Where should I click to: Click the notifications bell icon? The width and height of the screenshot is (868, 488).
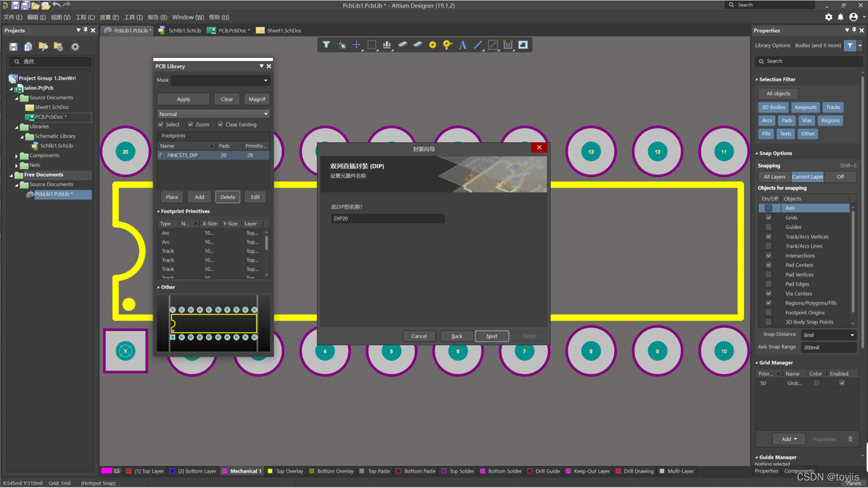[841, 17]
